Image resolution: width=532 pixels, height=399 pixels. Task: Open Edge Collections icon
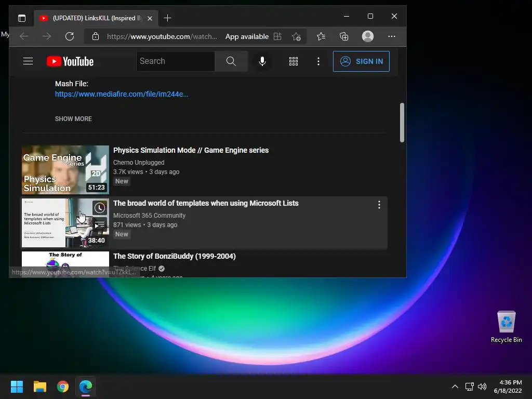[x=344, y=36]
